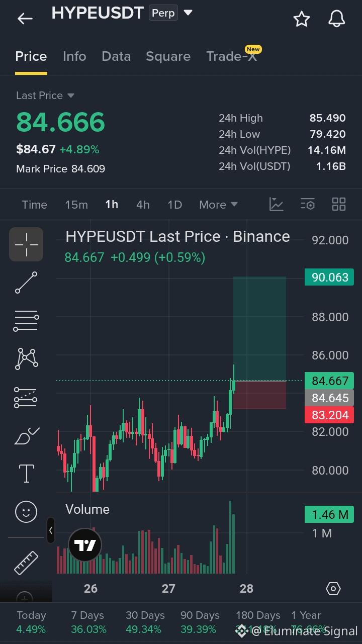Open the Trade-X tab
This screenshot has height=644, width=362.
click(x=232, y=56)
